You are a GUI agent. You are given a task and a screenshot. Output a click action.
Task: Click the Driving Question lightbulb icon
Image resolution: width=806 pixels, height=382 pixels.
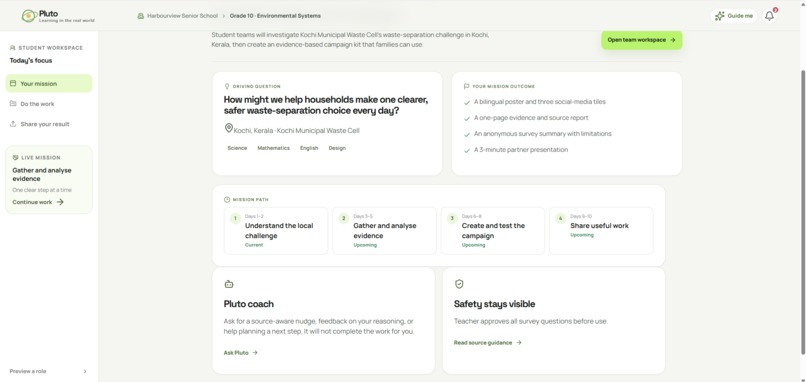tap(227, 86)
